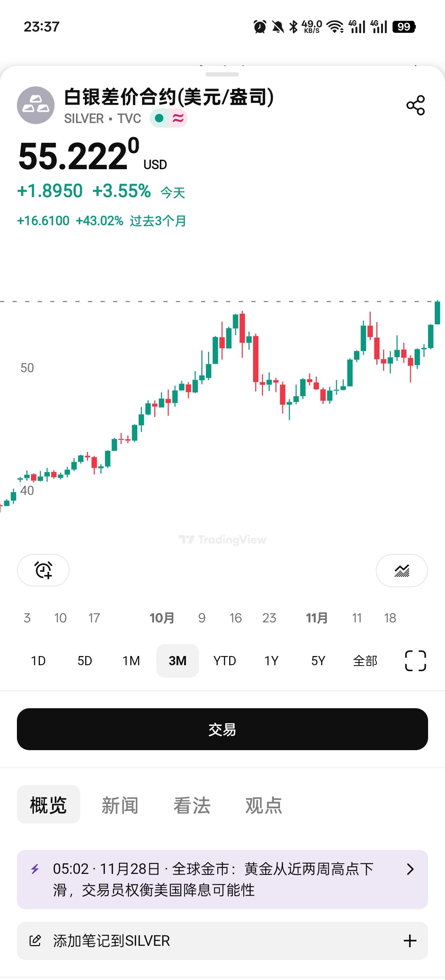The image size is (445, 980).
Task: Select the 1M time range
Action: point(131,661)
